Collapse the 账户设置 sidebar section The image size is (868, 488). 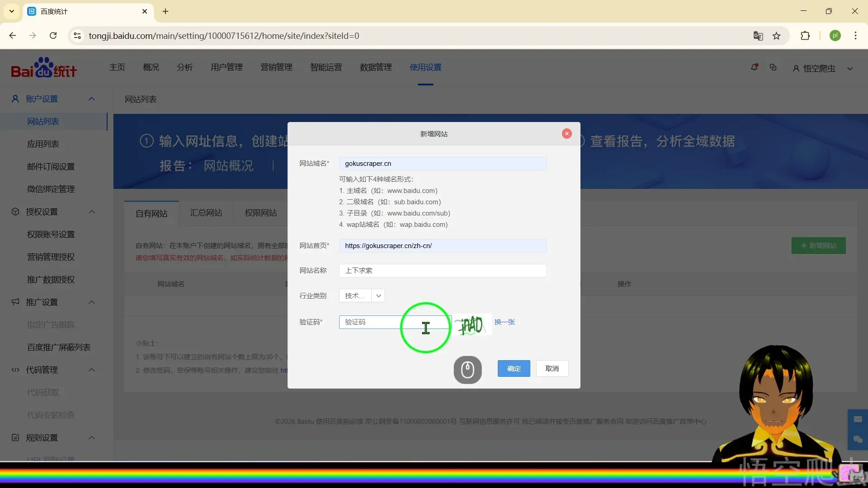click(92, 99)
